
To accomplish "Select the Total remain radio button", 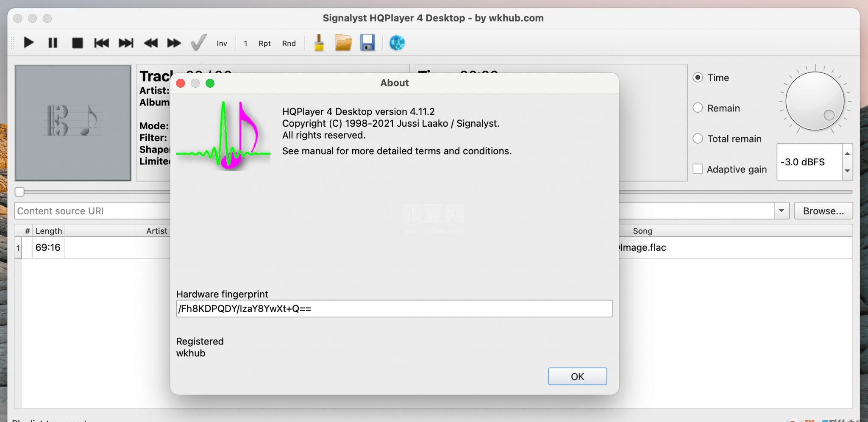I will coord(698,139).
